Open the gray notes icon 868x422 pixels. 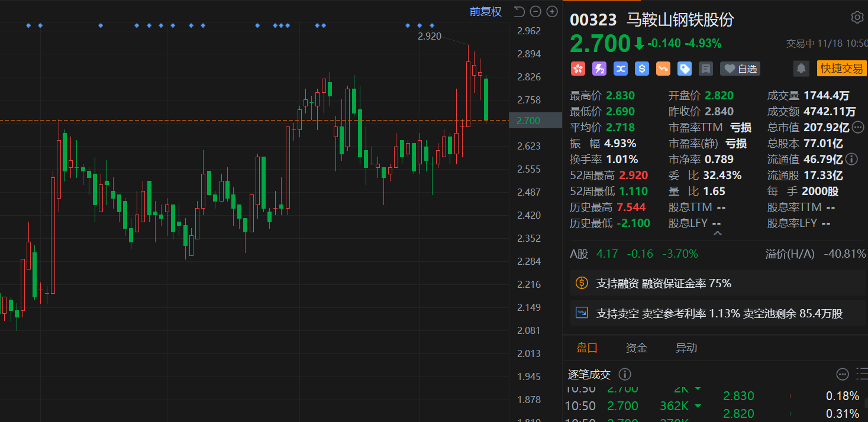tap(705, 69)
